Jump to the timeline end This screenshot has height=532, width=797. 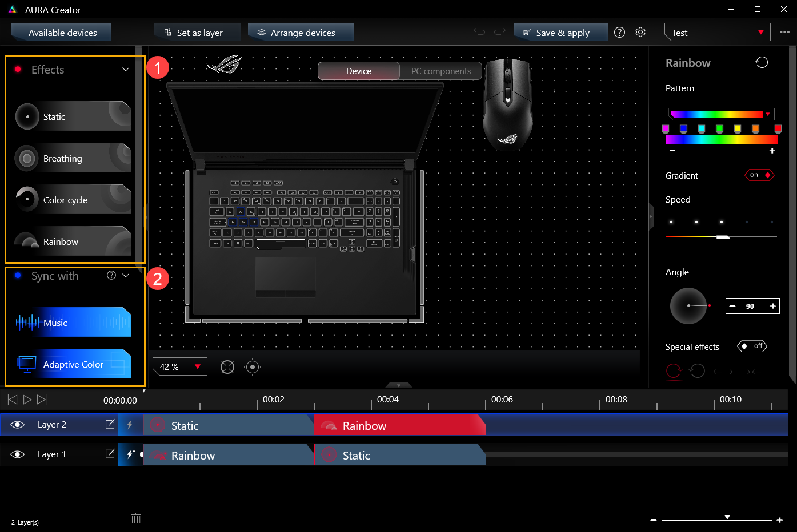point(42,400)
